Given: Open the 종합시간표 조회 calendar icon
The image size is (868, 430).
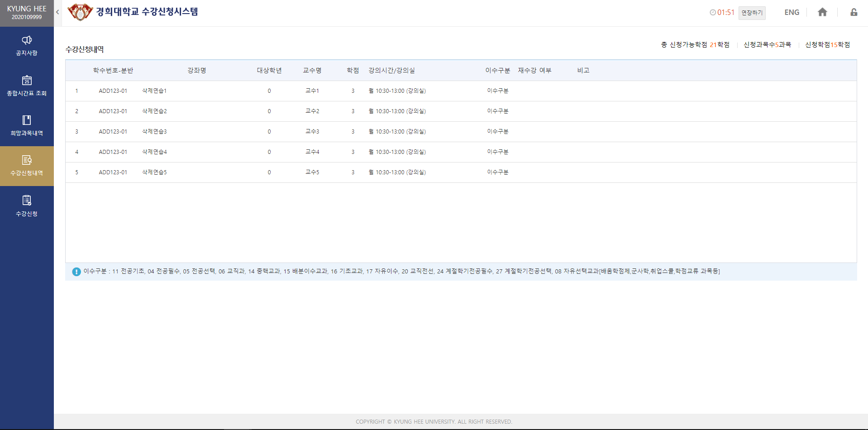Looking at the screenshot, I should pyautogui.click(x=27, y=80).
